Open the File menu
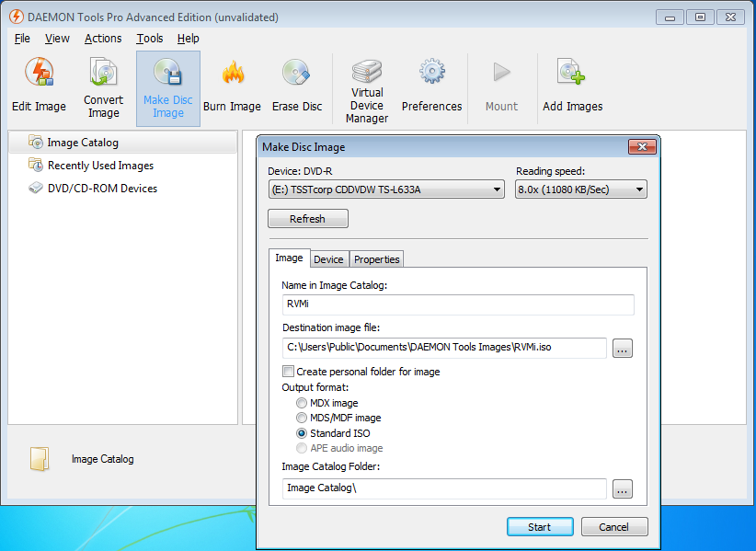The height and width of the screenshot is (551, 756). pyautogui.click(x=22, y=39)
